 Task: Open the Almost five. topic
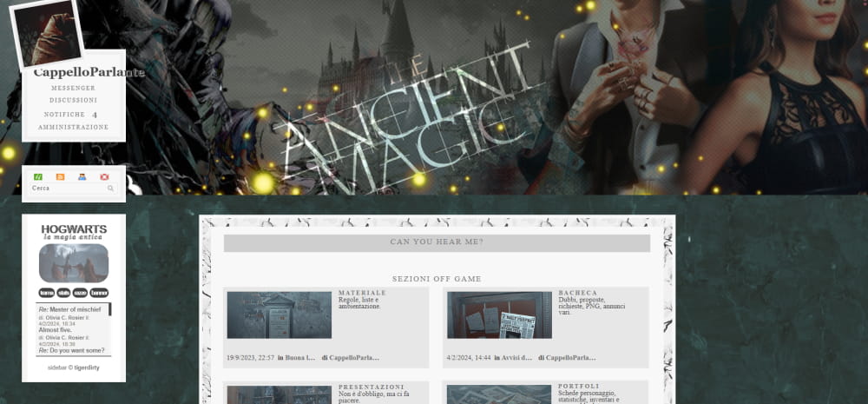pos(55,330)
